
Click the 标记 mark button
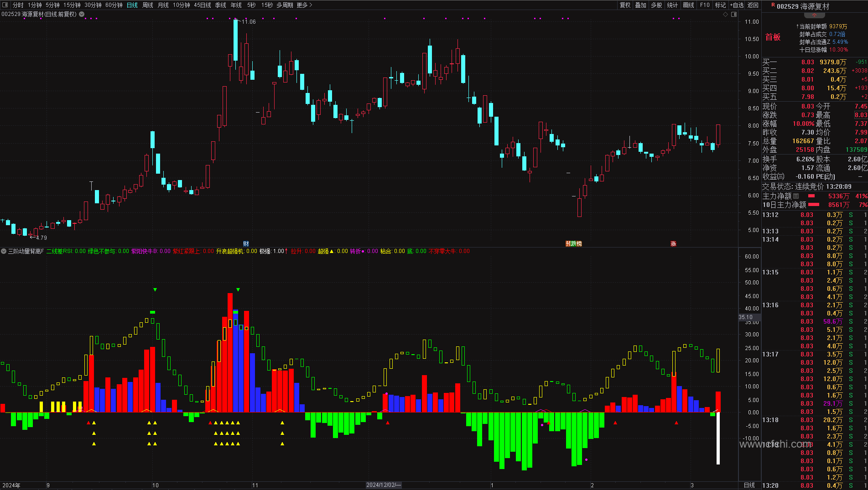pos(720,5)
